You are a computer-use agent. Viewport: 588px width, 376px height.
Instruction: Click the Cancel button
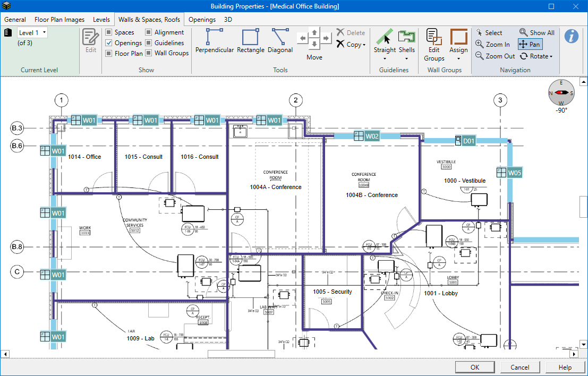pos(520,368)
